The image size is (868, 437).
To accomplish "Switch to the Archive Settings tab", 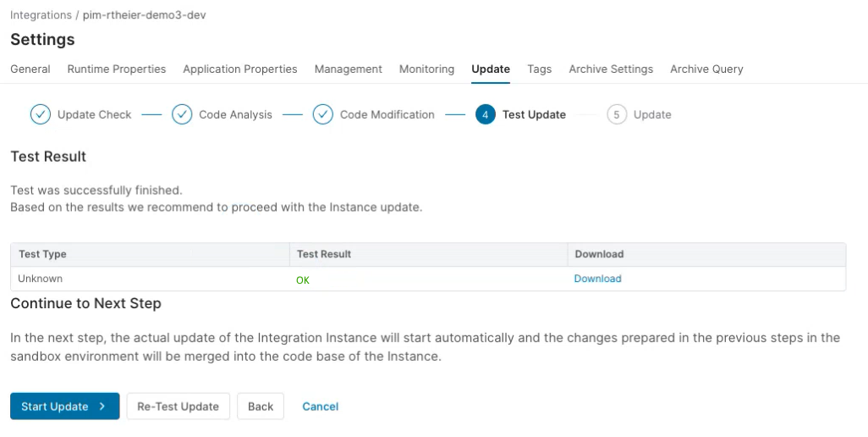I will pos(611,69).
